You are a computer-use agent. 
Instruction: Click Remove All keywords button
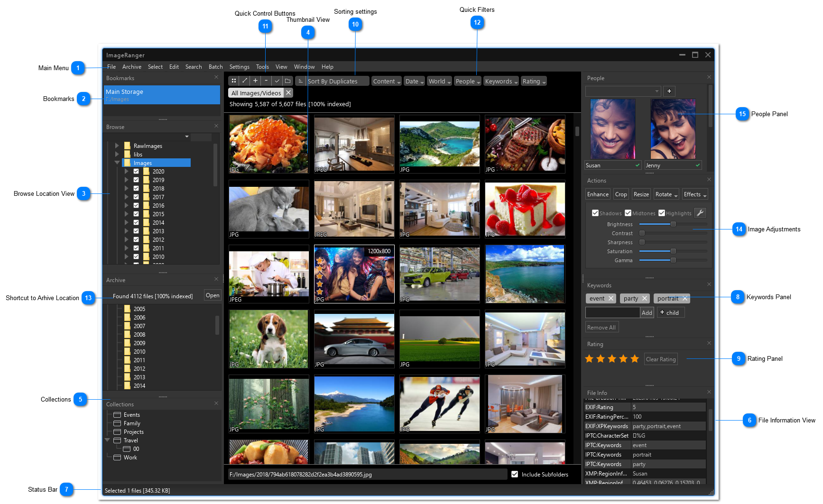[x=601, y=327]
